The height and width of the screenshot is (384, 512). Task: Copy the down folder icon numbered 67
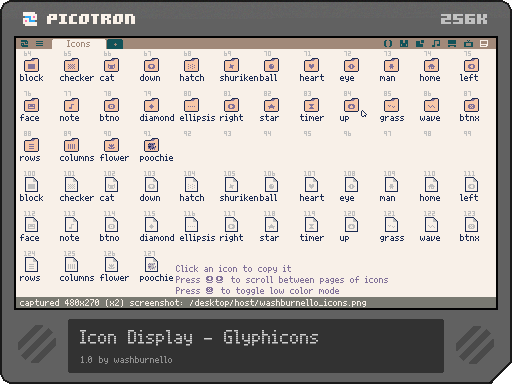pyautogui.click(x=151, y=65)
